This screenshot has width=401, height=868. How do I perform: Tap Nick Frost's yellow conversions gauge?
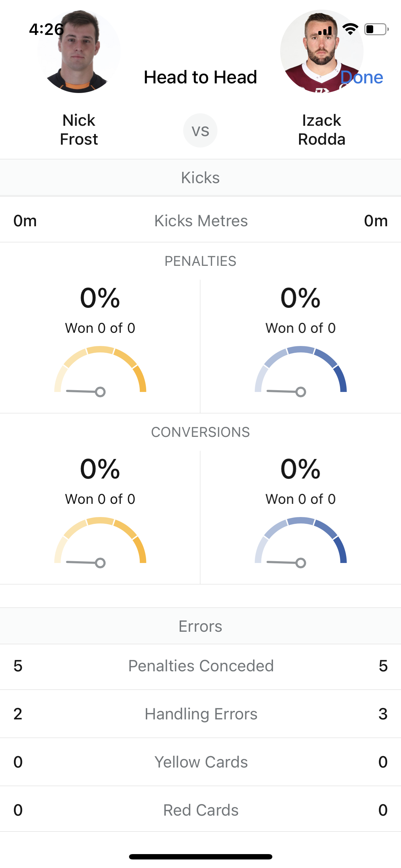(x=100, y=542)
